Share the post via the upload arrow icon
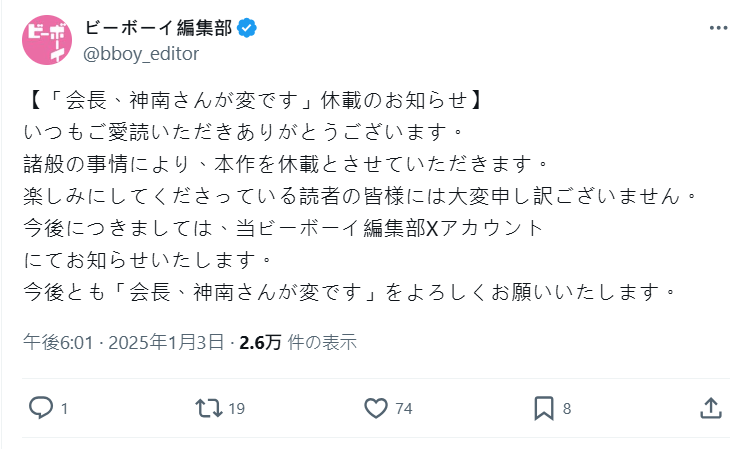The width and height of the screenshot is (736, 449). point(710,408)
